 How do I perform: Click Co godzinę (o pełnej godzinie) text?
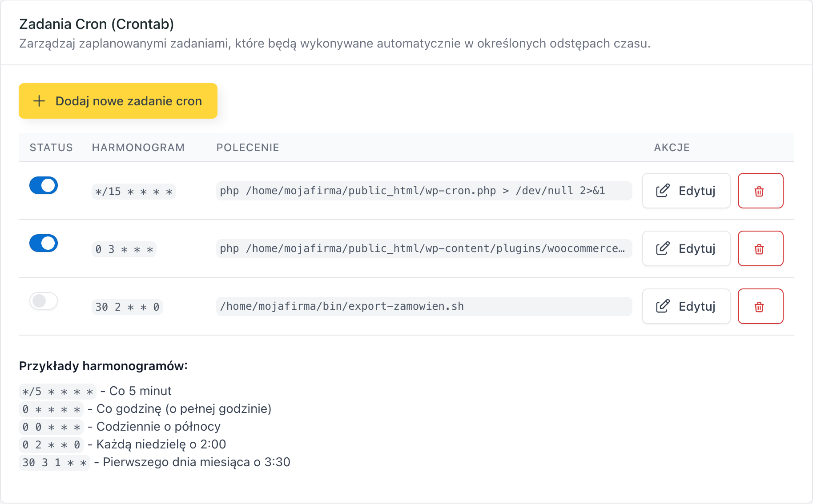pos(184,409)
